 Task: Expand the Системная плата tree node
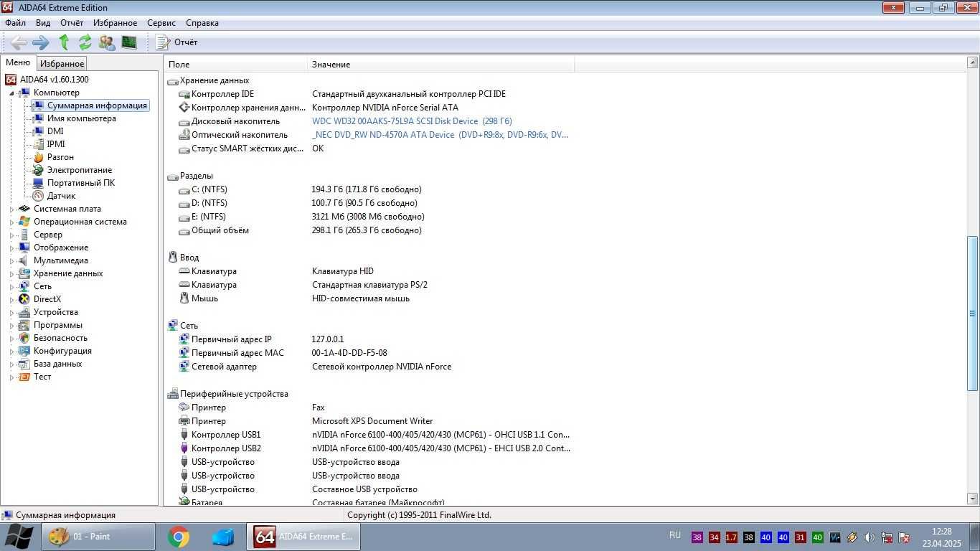coord(11,209)
